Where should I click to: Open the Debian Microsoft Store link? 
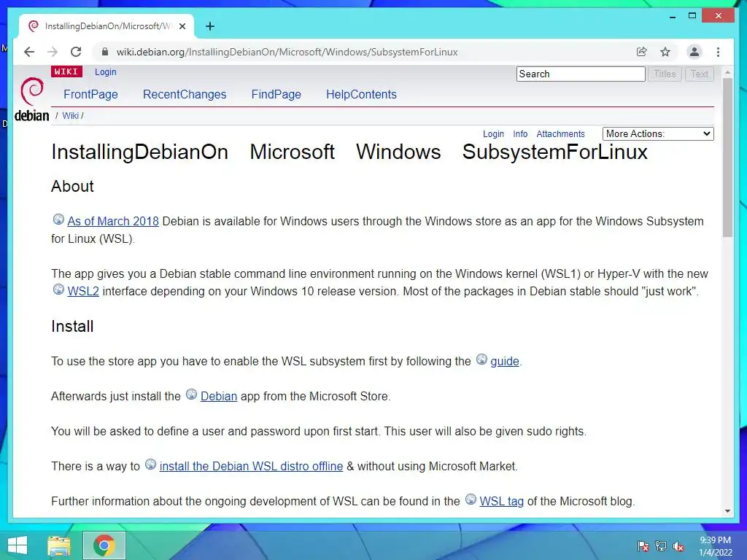(219, 396)
